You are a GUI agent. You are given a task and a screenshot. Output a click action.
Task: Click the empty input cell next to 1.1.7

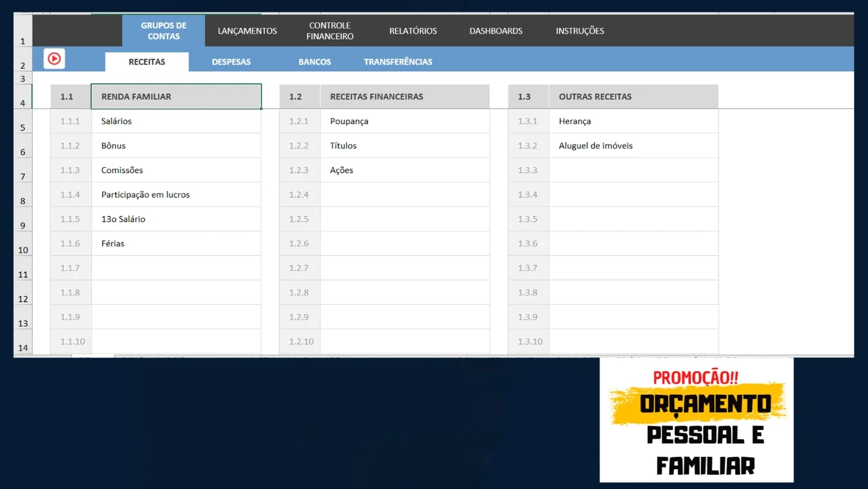[x=176, y=268]
